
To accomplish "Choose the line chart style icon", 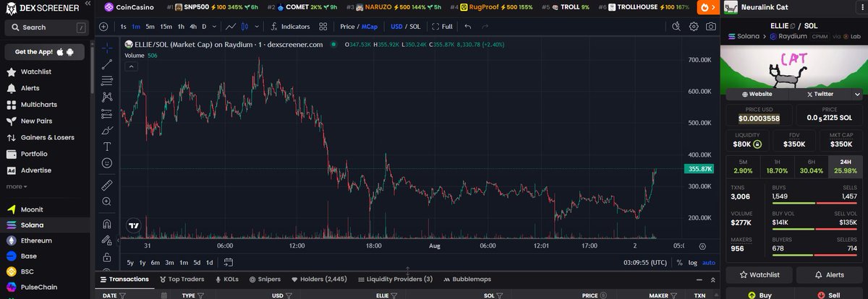I will (230, 27).
